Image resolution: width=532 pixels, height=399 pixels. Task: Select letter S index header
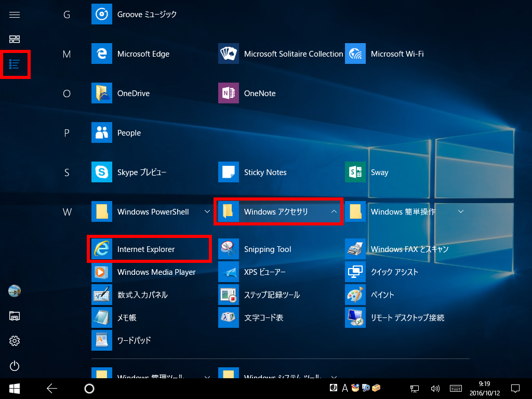[67, 172]
